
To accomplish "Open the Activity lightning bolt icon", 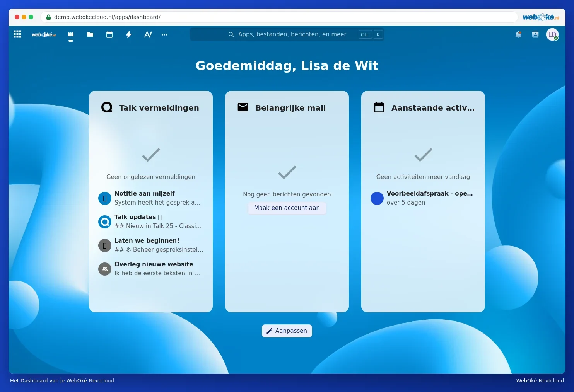I will pyautogui.click(x=129, y=34).
